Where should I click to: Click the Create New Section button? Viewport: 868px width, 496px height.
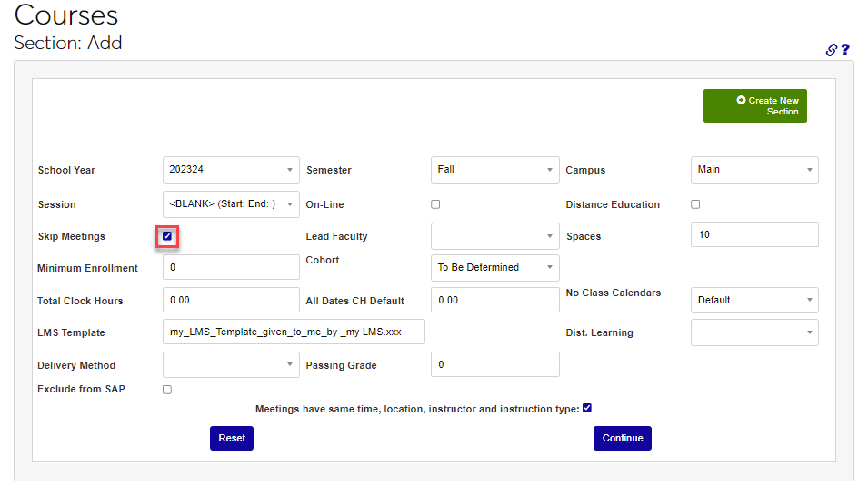coord(754,105)
